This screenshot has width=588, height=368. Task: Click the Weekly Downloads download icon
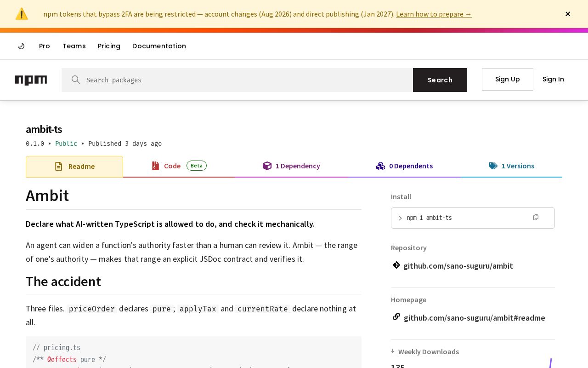[x=393, y=351]
